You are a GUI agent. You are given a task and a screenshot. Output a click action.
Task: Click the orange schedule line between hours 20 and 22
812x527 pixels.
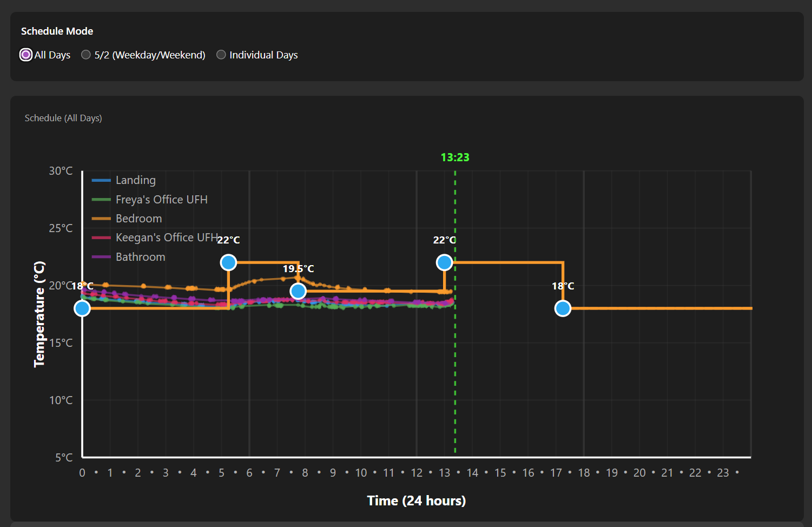tap(668, 308)
